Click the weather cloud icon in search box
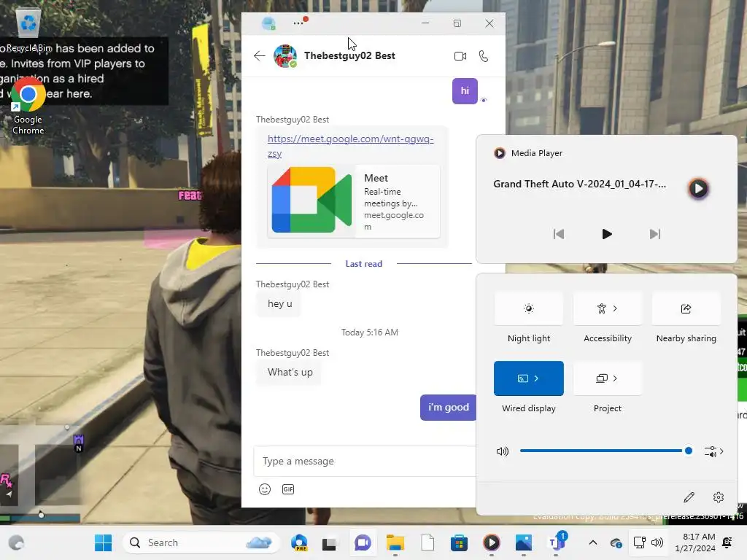Screen dimensions: 747x560 [x=259, y=542]
